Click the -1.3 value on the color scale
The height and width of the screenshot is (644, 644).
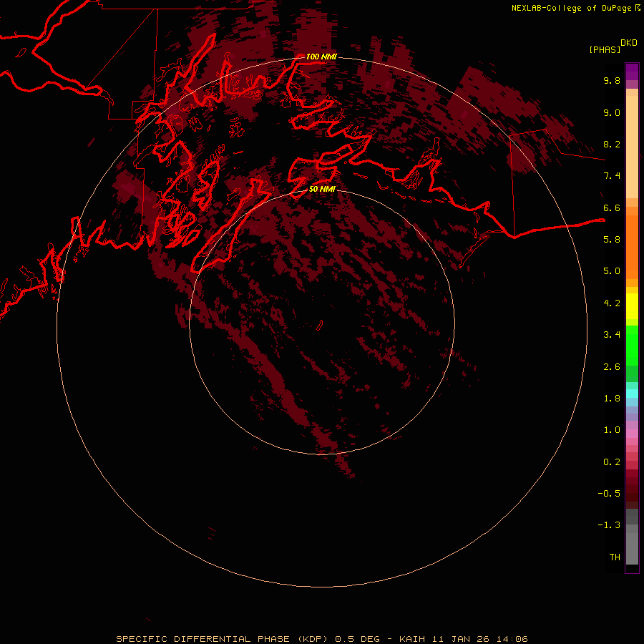point(609,525)
